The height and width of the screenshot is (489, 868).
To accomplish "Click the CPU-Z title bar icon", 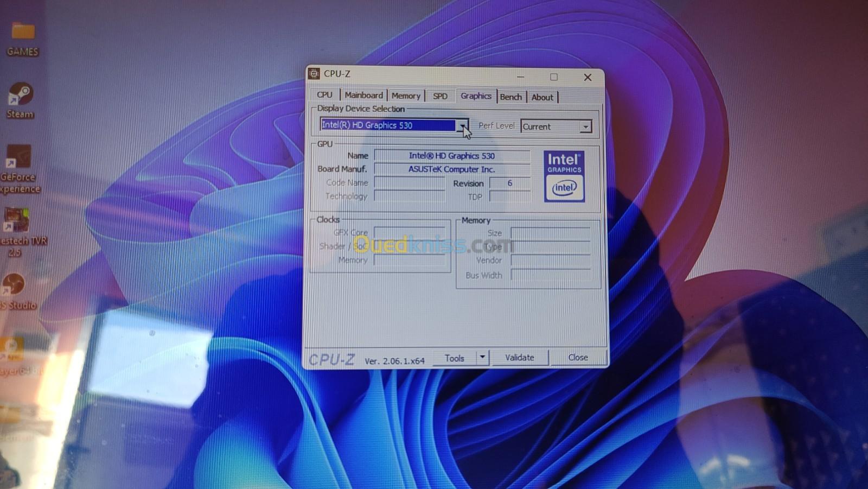I will point(314,73).
